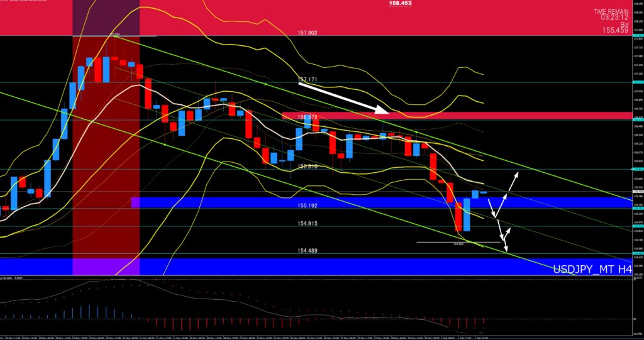Click the 158.453 price label at top
This screenshot has height=340, width=644.
coord(399,3)
